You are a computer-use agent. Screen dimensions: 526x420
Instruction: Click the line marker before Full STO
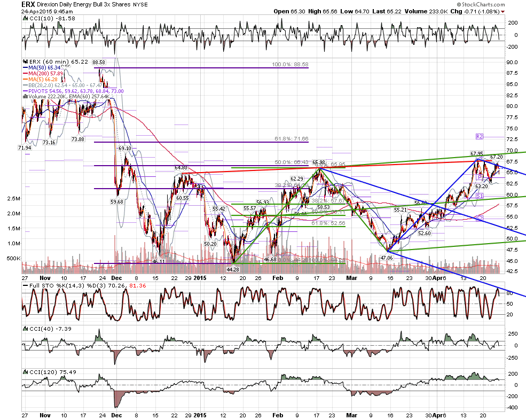tap(25, 286)
